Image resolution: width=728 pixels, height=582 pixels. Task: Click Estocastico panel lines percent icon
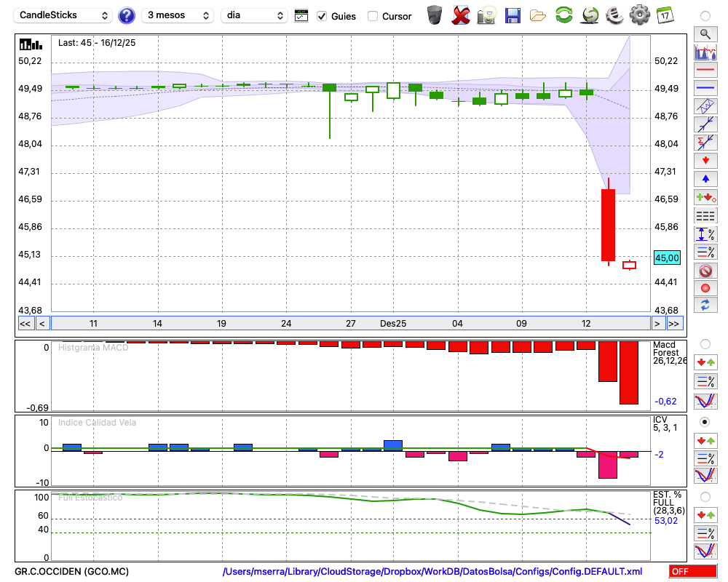pos(705,533)
